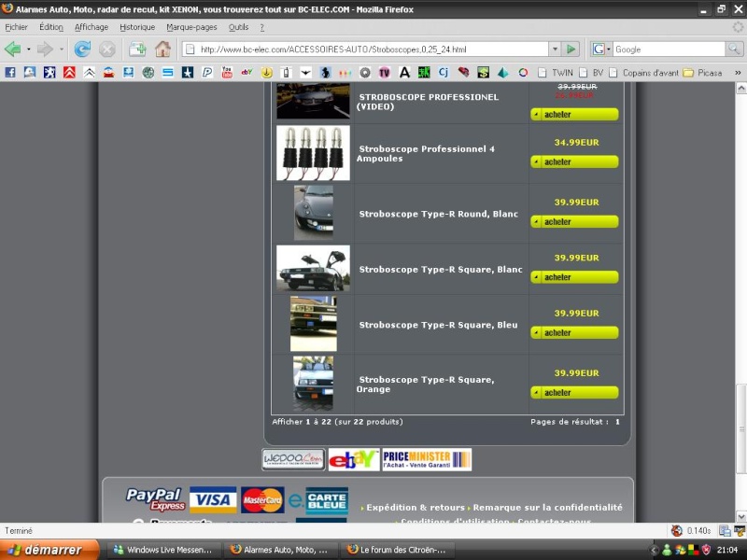Click scrollbar up arrow

coord(741,88)
